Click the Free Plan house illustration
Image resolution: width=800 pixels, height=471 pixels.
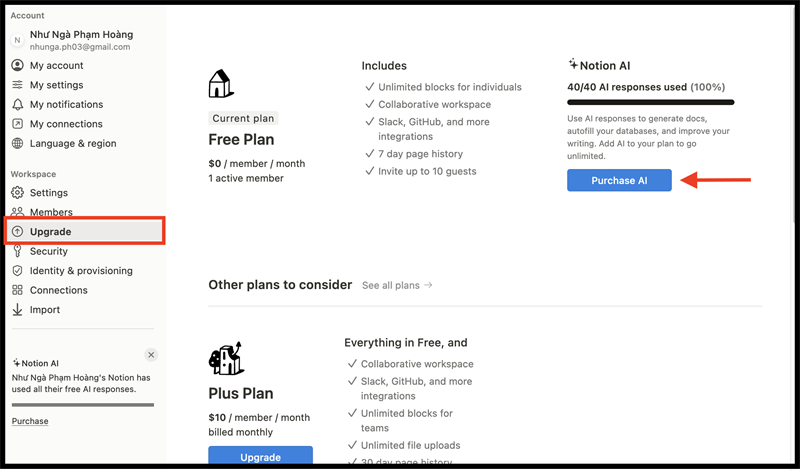(221, 83)
